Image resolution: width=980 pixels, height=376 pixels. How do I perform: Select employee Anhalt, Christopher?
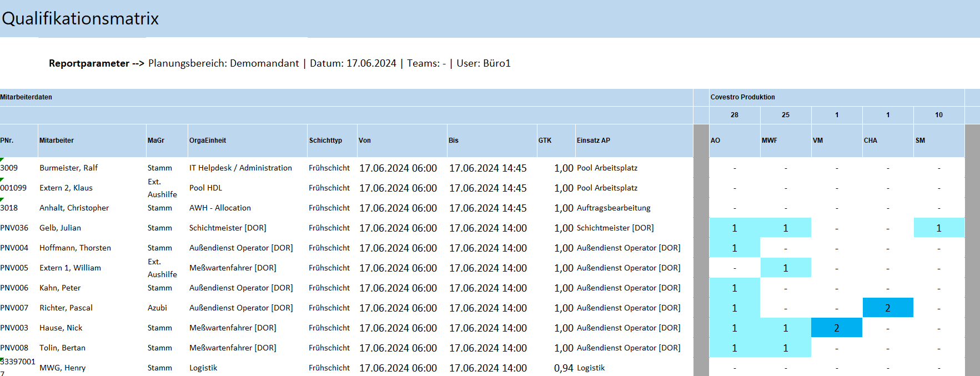[x=74, y=208]
